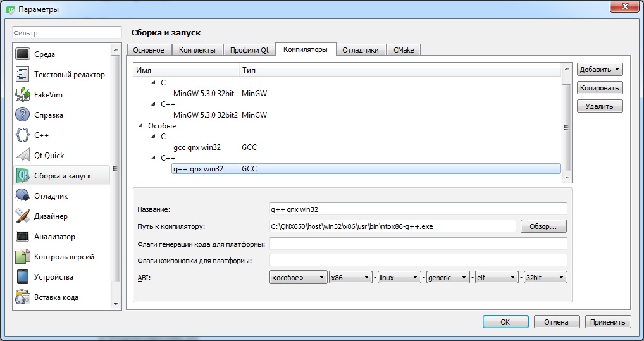Click the Обзор... browse button
The height and width of the screenshot is (341, 644).
click(x=543, y=226)
